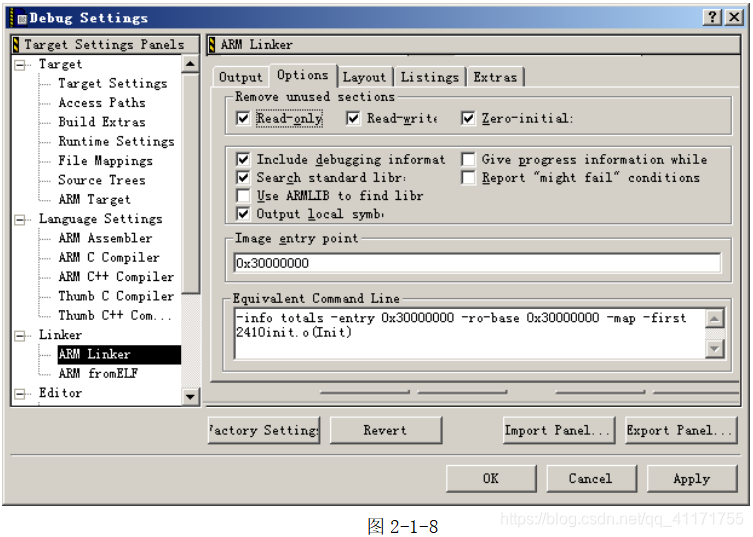The width and height of the screenshot is (753, 537).
Task: Enable Give progress information while linking
Action: [468, 159]
